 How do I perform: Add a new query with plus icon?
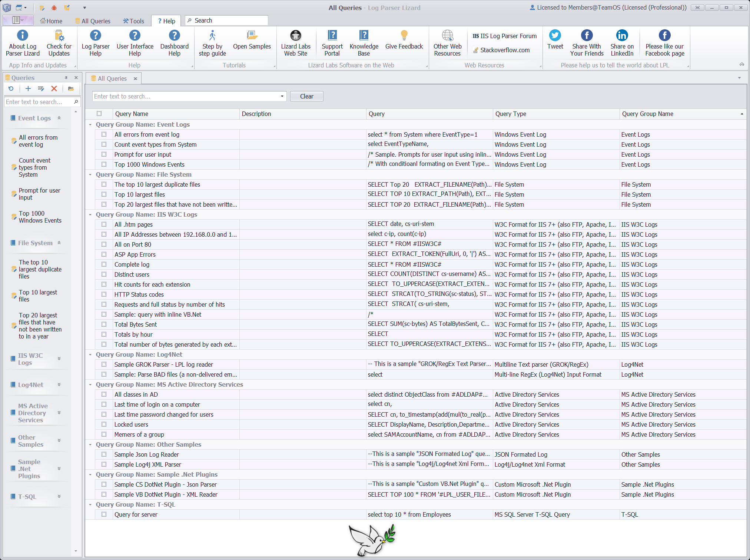[28, 89]
